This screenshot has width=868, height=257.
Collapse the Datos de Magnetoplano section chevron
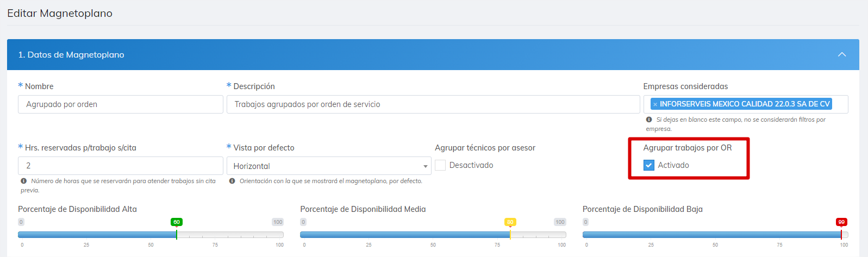coord(841,54)
